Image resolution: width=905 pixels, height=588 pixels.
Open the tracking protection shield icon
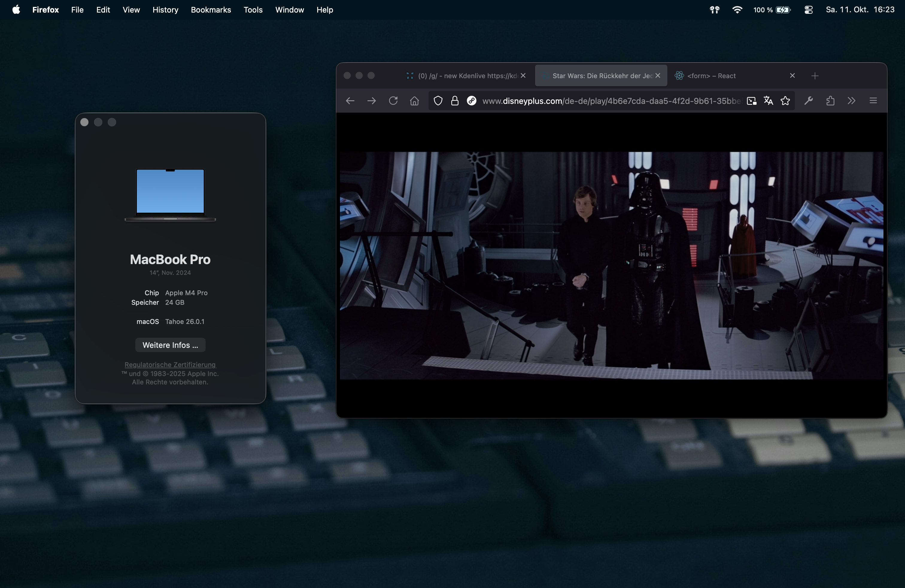click(438, 101)
